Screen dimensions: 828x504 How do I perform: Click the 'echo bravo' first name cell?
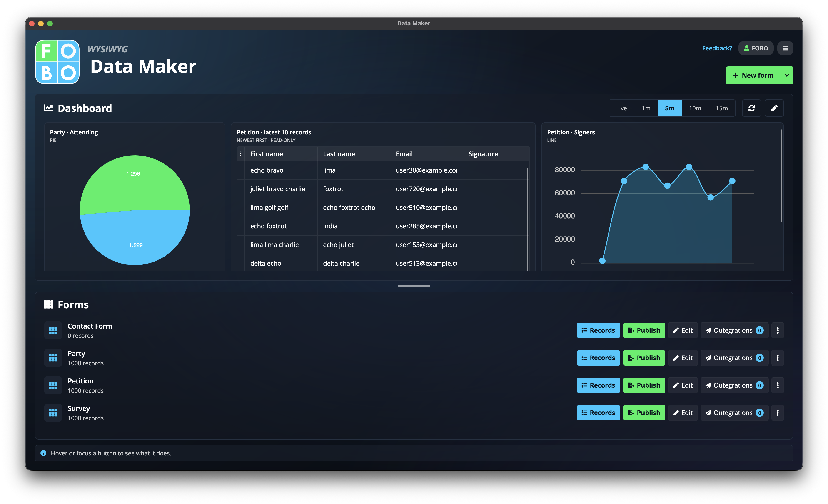(x=281, y=170)
